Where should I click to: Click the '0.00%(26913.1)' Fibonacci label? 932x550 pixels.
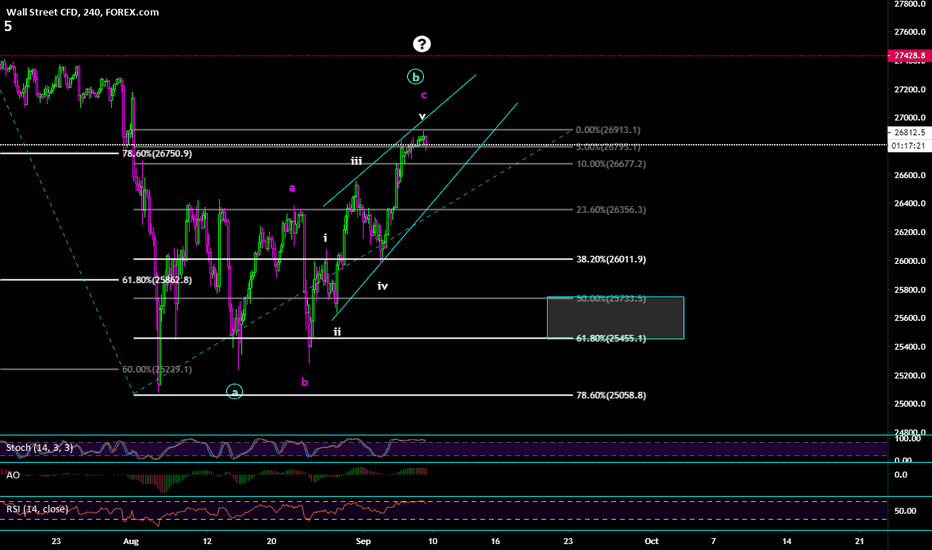pyautogui.click(x=608, y=130)
